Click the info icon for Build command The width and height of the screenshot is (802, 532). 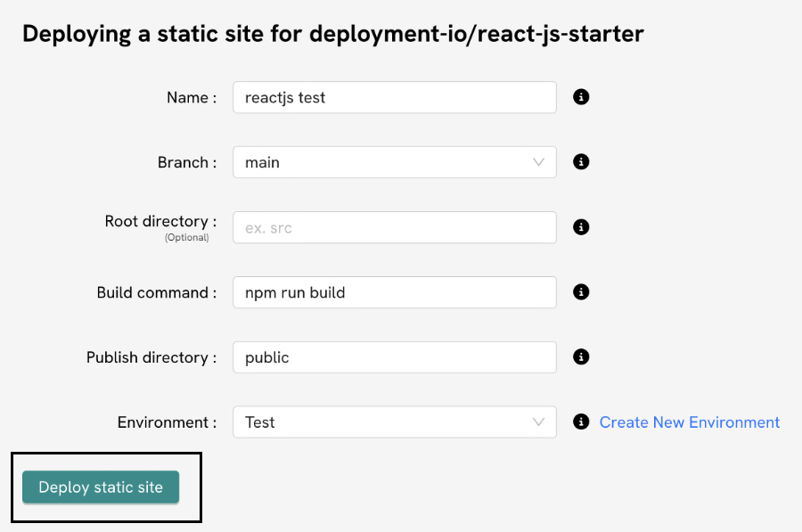click(581, 291)
